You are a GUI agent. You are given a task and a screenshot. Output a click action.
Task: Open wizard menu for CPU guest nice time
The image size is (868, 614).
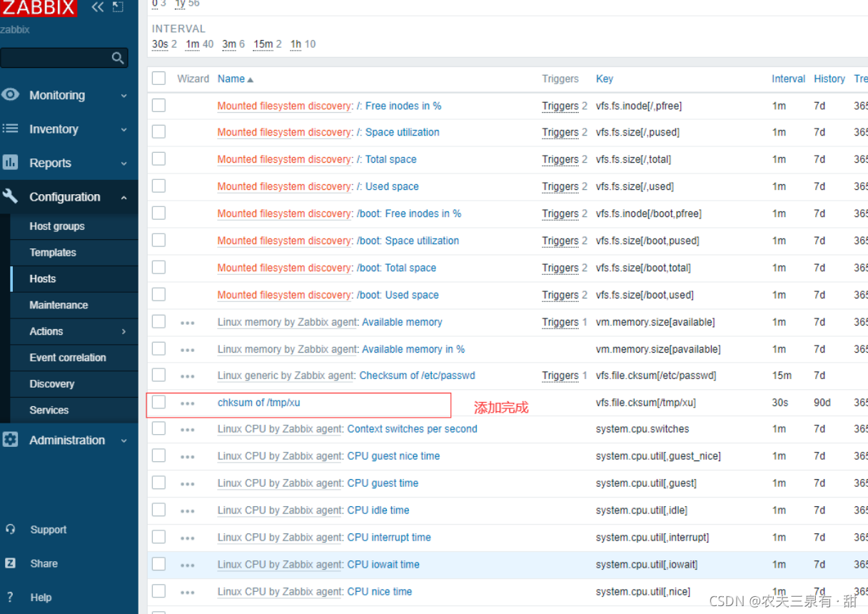[x=188, y=457]
